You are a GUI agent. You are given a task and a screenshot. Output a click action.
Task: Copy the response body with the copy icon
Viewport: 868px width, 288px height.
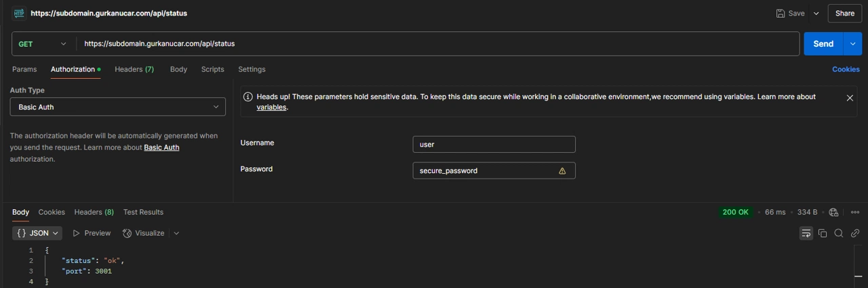click(x=823, y=233)
